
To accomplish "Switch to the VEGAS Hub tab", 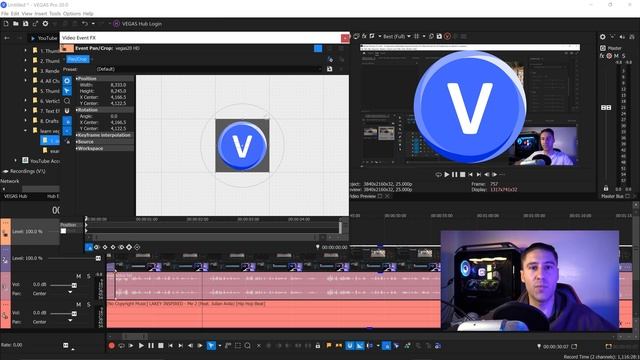I will pyautogui.click(x=16, y=196).
